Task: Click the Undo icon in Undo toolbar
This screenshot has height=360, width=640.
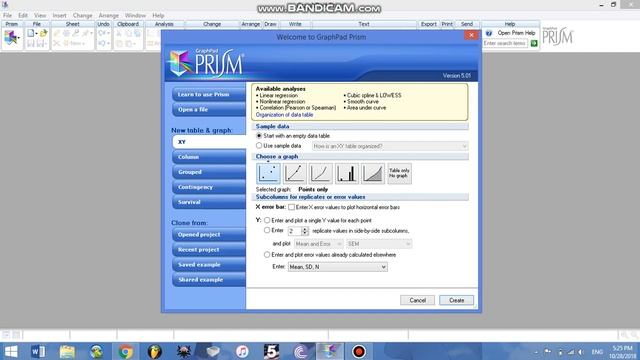Action: [102, 33]
